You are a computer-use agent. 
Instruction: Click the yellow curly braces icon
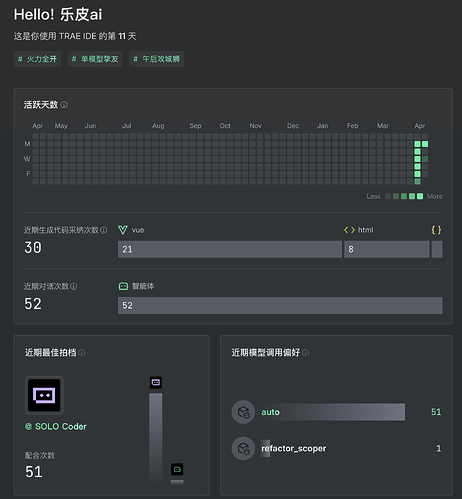(x=436, y=230)
